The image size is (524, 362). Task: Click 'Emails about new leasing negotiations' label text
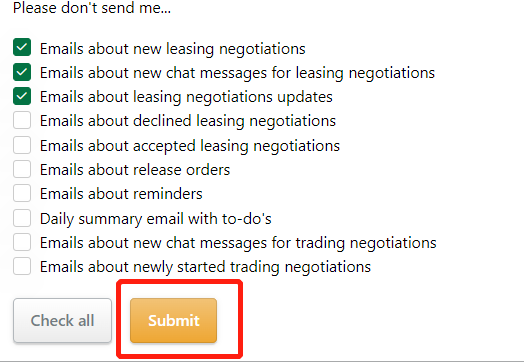click(173, 49)
